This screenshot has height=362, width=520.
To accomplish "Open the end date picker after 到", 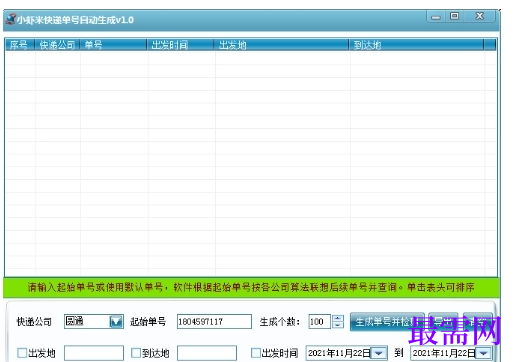I will tap(484, 353).
